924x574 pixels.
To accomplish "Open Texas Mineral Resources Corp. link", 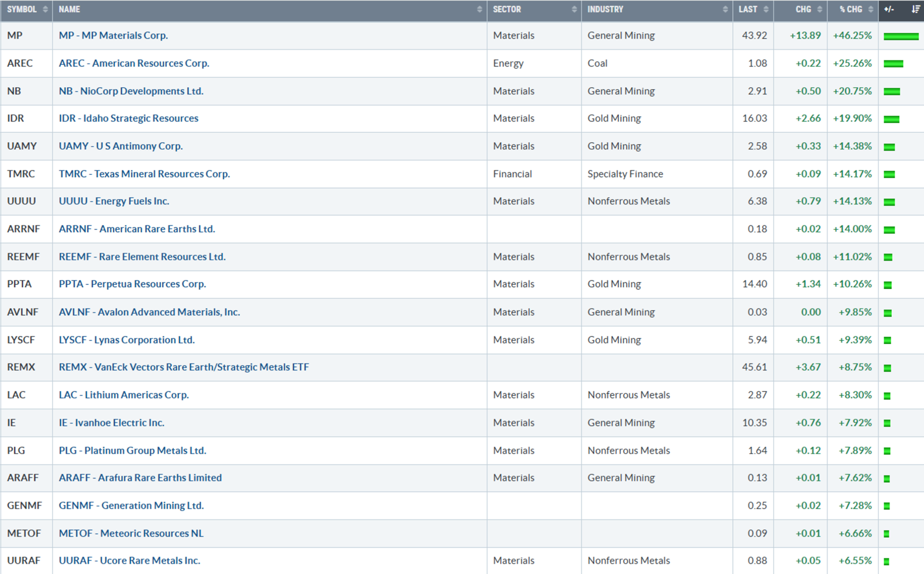I will (144, 174).
